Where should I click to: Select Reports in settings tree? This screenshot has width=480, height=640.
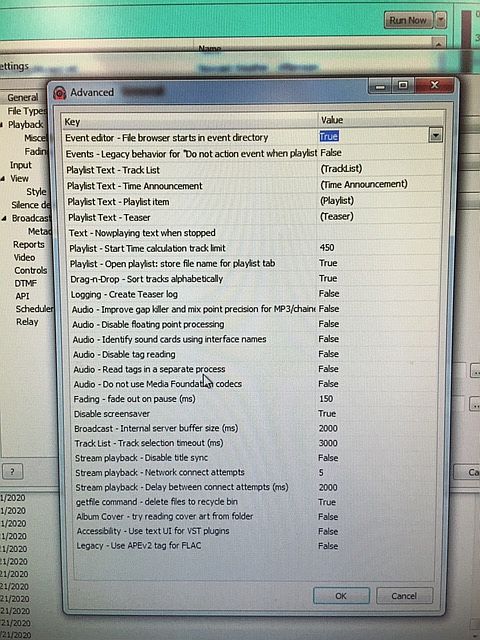click(29, 244)
